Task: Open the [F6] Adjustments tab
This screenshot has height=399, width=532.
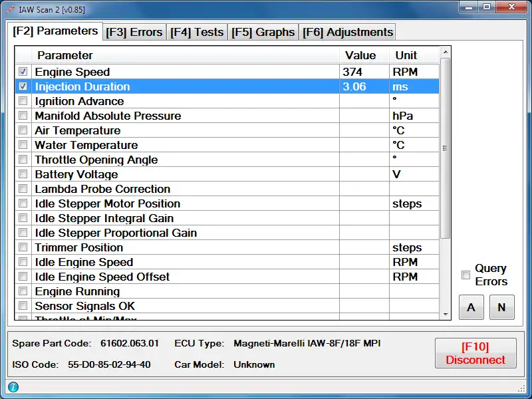Action: coord(347,32)
